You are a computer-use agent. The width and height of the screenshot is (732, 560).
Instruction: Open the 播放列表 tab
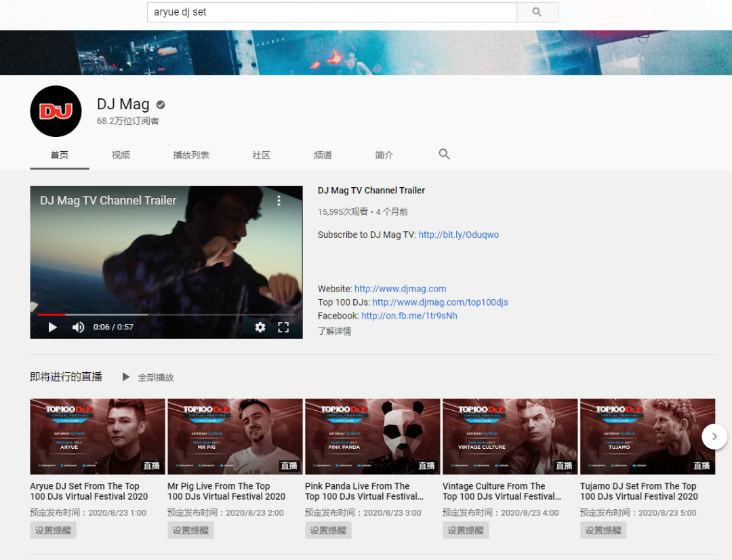[x=191, y=155]
